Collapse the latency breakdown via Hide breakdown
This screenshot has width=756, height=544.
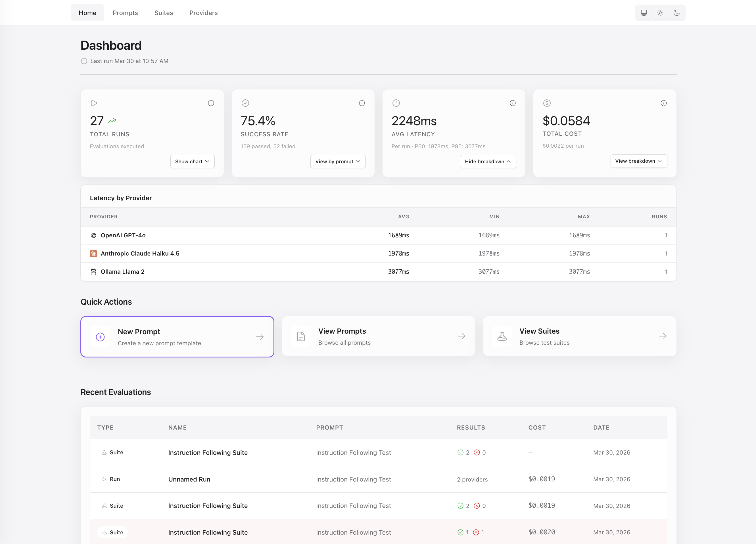point(488,161)
